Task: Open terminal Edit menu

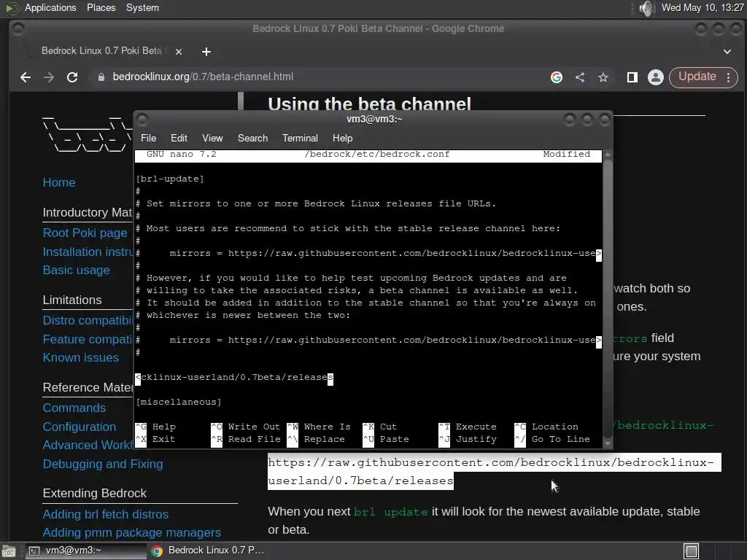Action: pos(179,138)
